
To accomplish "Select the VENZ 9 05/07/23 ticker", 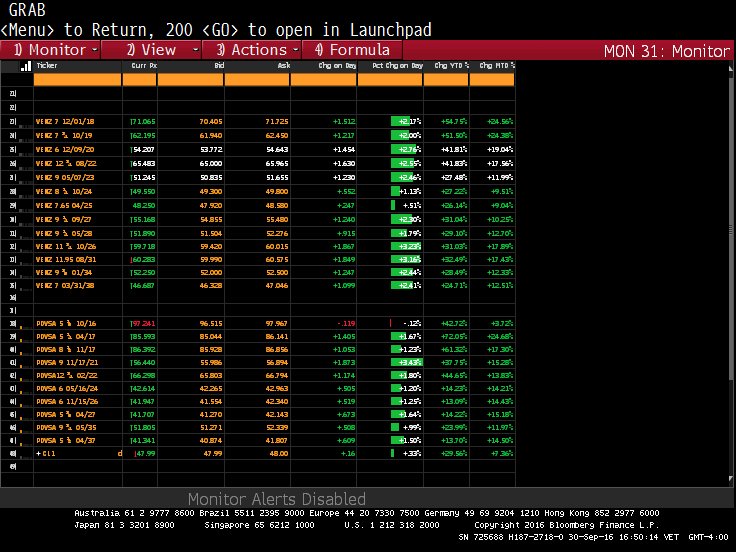I will [65, 178].
